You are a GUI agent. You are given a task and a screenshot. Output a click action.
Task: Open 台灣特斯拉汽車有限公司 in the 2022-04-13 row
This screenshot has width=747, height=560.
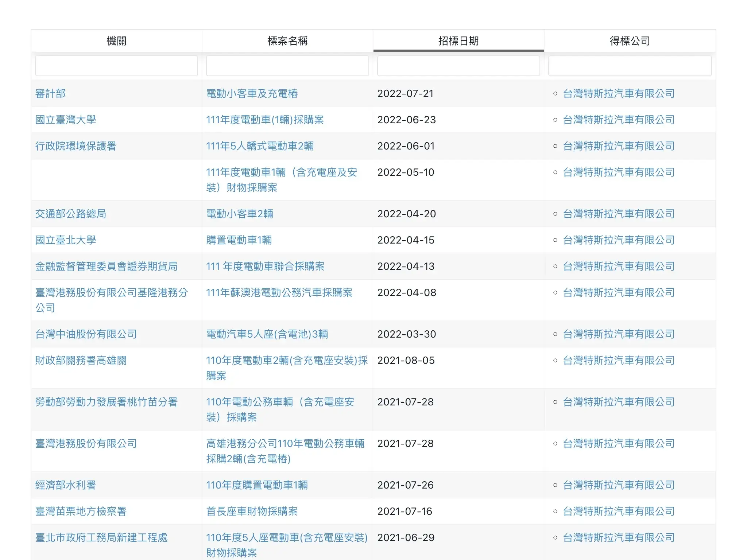pos(619,267)
